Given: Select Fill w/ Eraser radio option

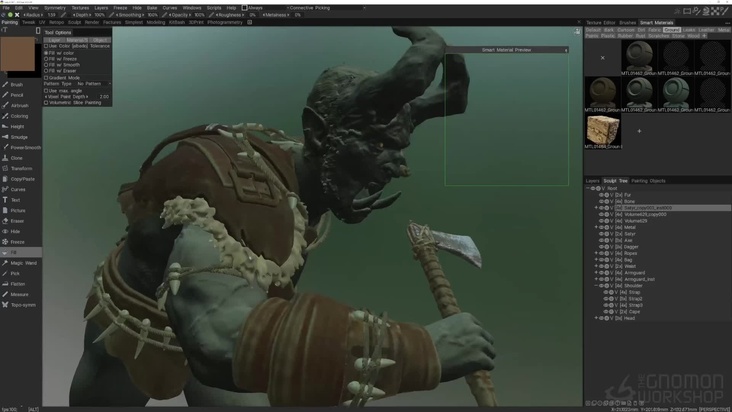Looking at the screenshot, I should [46, 71].
